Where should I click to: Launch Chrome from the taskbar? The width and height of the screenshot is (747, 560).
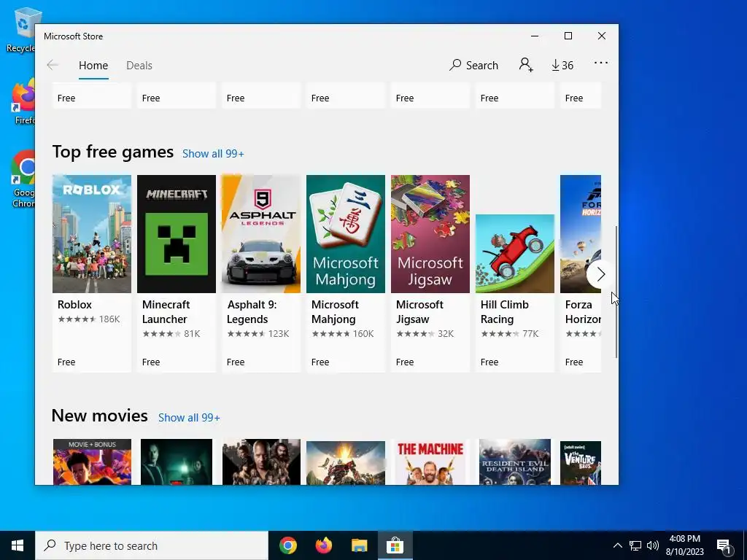(x=288, y=545)
